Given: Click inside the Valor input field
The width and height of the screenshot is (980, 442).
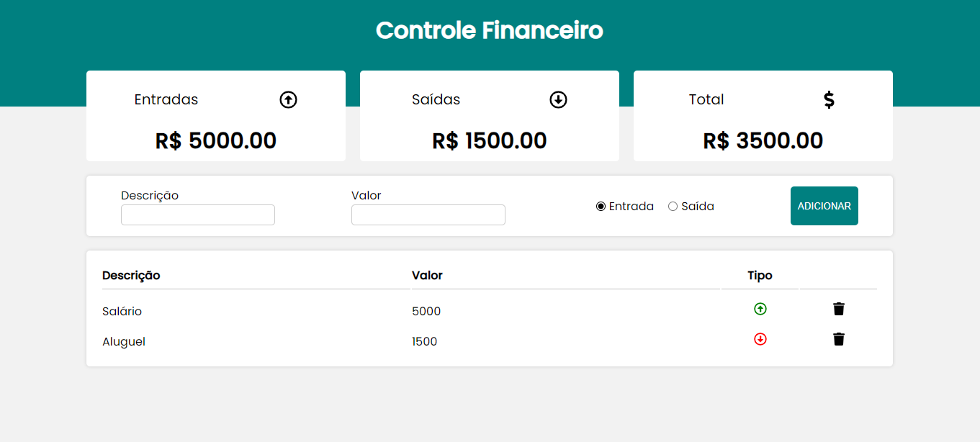Looking at the screenshot, I should tap(428, 215).
